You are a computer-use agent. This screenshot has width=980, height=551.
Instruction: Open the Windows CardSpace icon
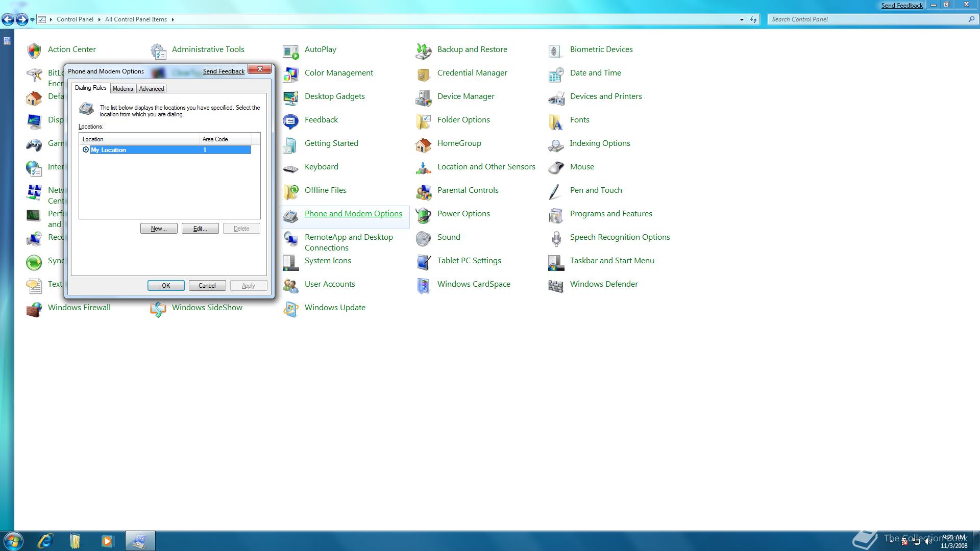[x=424, y=285]
